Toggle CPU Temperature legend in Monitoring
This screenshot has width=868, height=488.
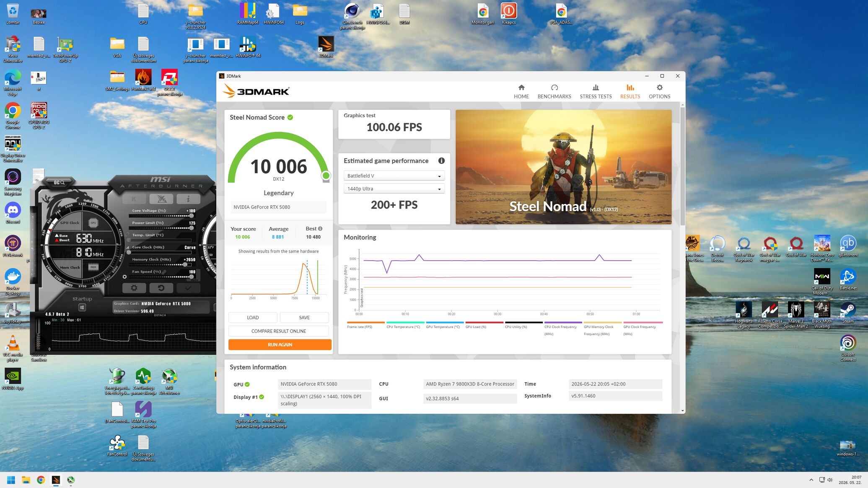pyautogui.click(x=405, y=325)
